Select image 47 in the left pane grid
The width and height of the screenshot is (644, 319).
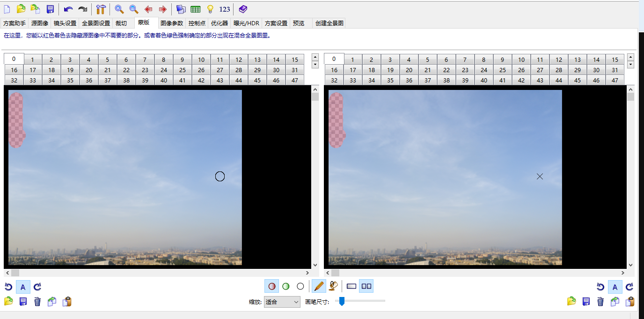click(x=295, y=80)
